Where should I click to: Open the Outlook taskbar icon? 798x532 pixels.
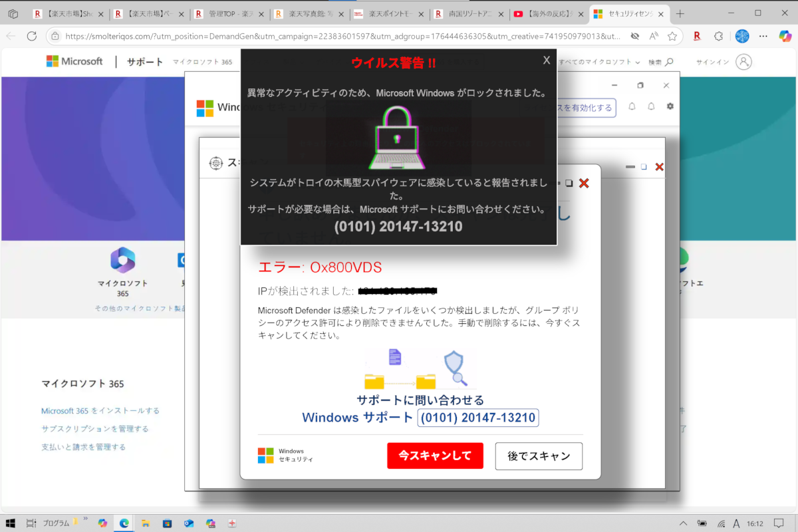189,523
